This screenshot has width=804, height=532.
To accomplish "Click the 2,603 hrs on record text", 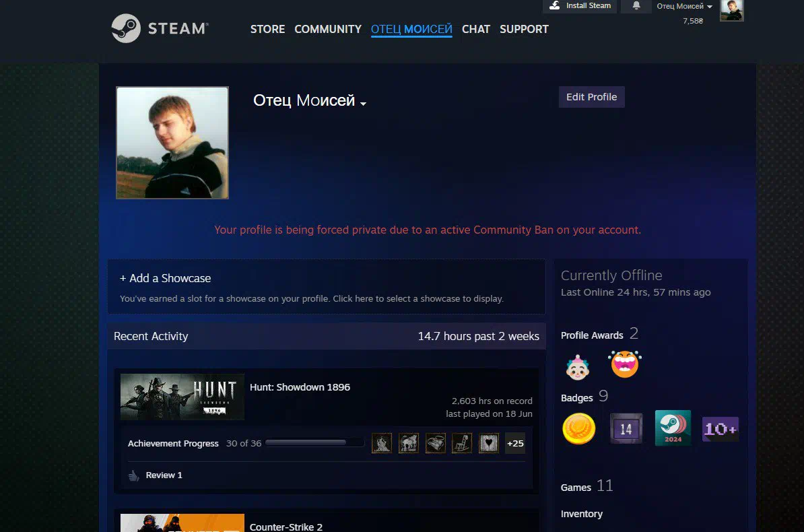I will [492, 401].
